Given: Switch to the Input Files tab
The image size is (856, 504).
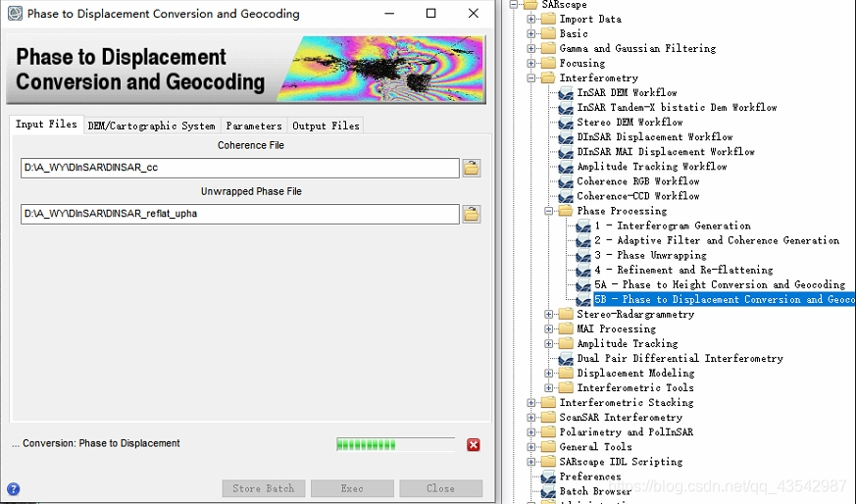Looking at the screenshot, I should click(46, 125).
